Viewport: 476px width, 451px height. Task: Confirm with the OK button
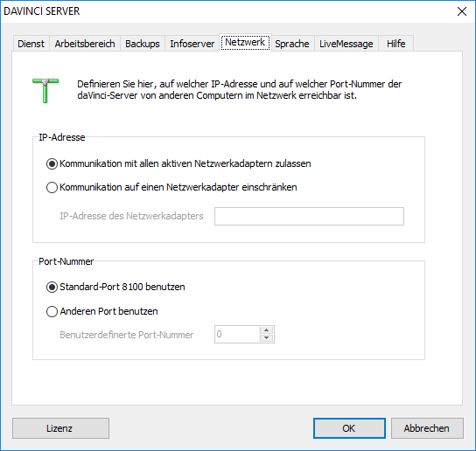click(x=349, y=428)
